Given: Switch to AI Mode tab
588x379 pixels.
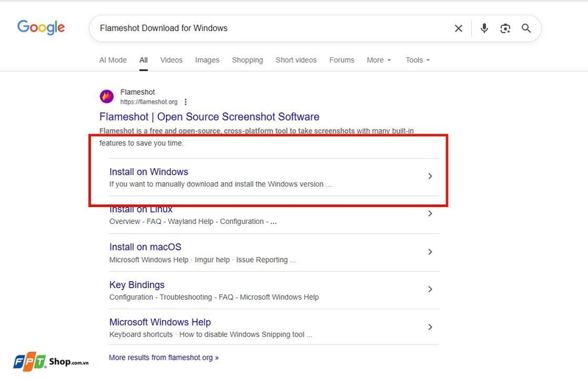Looking at the screenshot, I should pos(113,60).
